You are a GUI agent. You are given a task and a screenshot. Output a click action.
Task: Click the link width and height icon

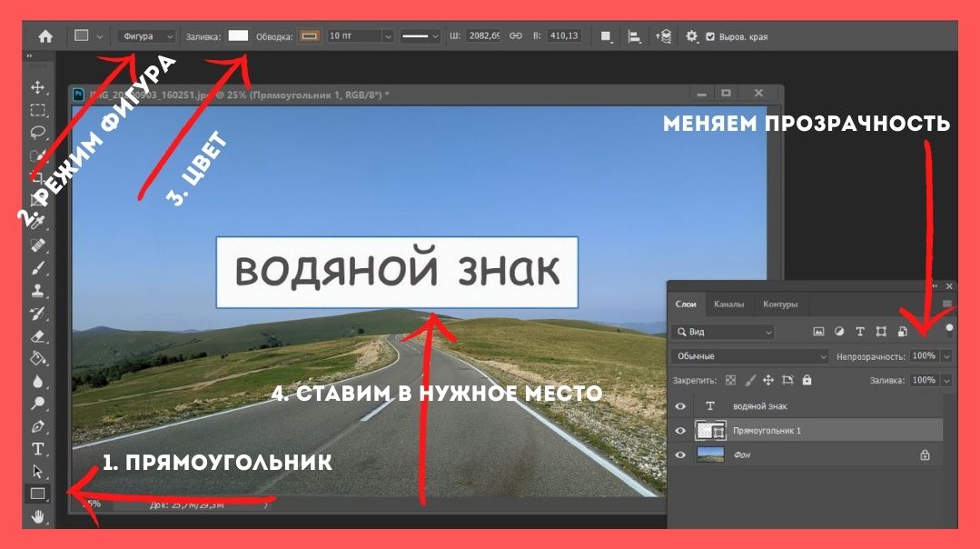point(515,36)
